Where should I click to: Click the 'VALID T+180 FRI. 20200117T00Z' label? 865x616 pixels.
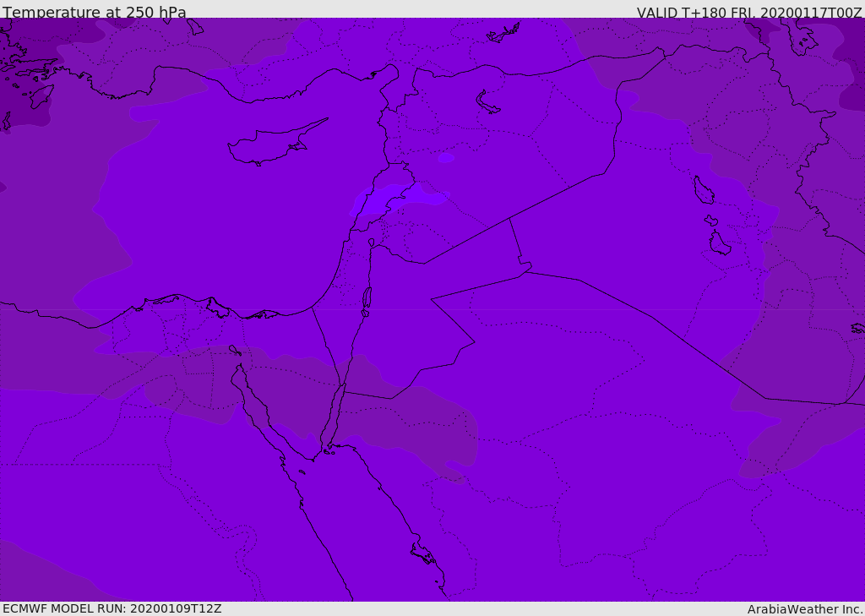tap(749, 12)
